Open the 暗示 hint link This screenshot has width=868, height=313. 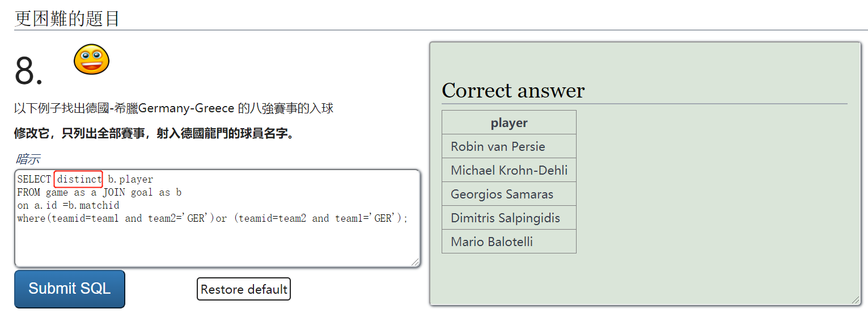click(x=27, y=159)
